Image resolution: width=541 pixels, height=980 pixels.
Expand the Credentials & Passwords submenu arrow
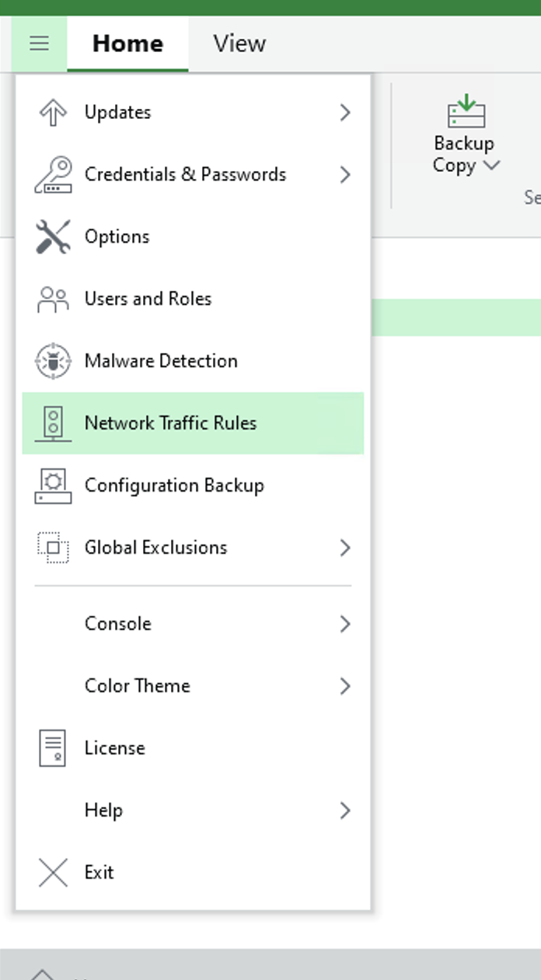pos(345,174)
